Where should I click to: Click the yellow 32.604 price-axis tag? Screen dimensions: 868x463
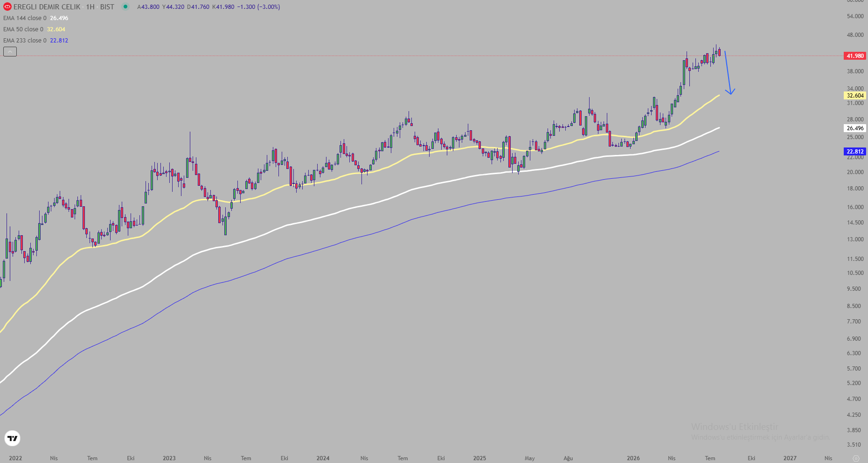click(x=855, y=96)
